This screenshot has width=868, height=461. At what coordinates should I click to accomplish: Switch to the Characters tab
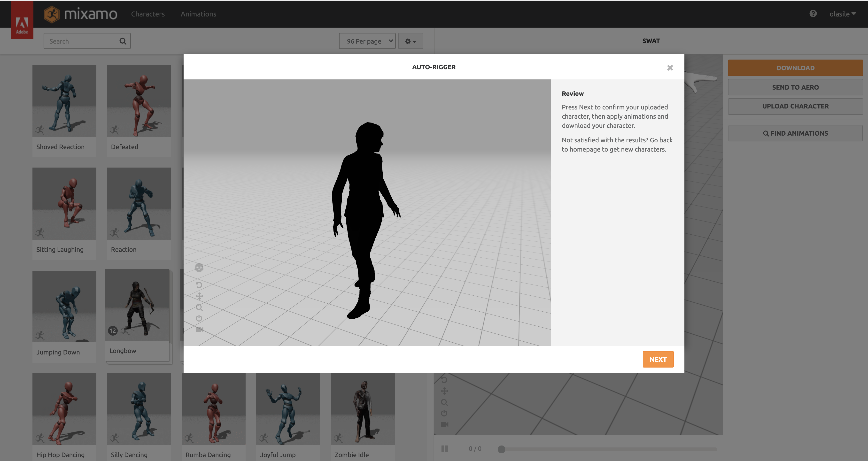(147, 14)
